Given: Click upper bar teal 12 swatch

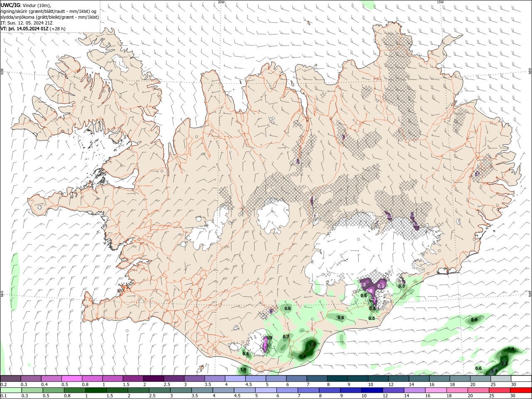Looking at the screenshot, I should point(399,379).
